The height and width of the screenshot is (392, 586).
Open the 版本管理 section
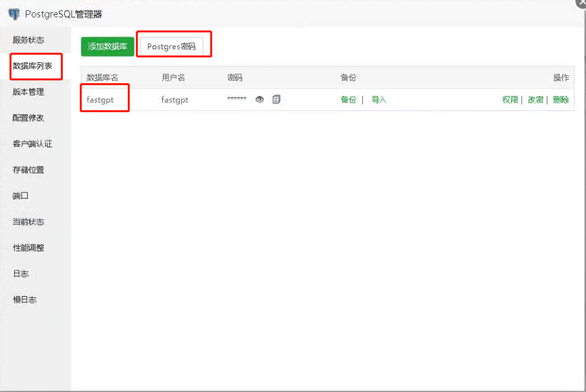(x=28, y=92)
